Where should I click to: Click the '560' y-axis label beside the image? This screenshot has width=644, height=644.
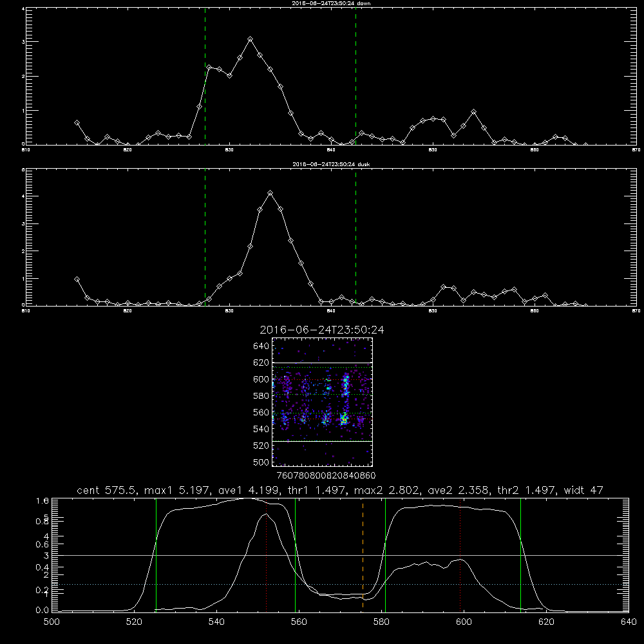[x=261, y=412]
